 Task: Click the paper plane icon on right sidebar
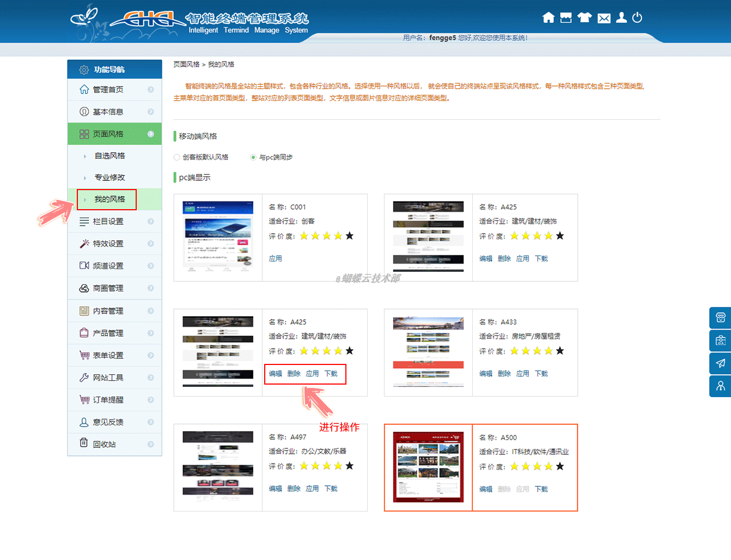tap(720, 363)
